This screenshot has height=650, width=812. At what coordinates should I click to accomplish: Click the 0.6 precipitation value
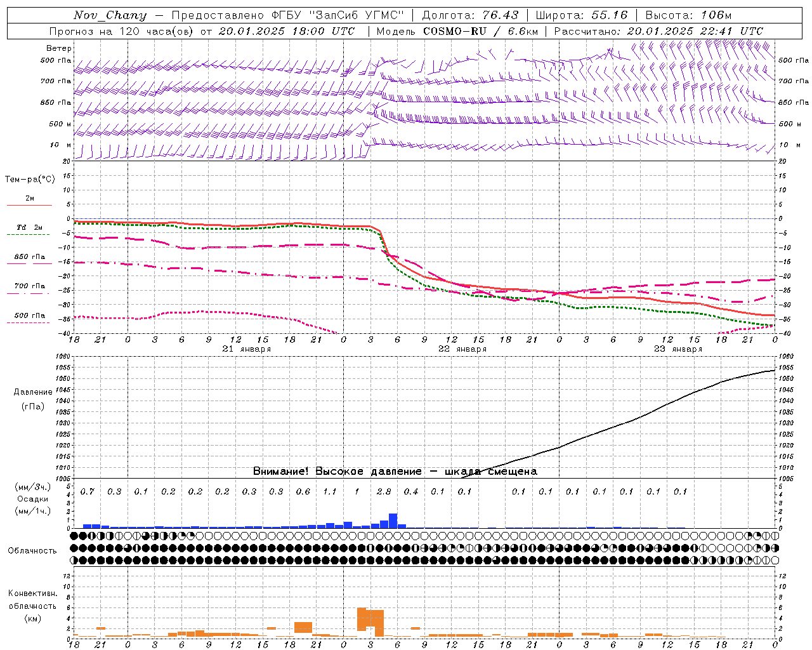(x=303, y=492)
